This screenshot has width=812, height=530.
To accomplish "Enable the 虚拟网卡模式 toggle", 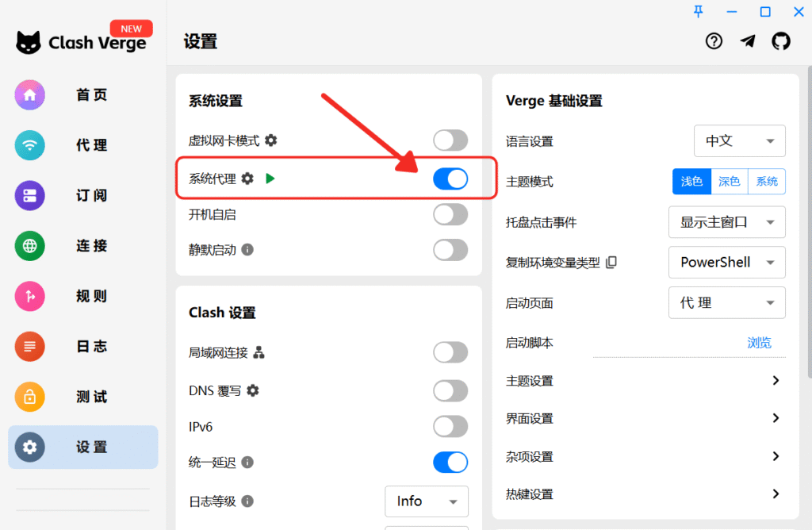I will 450,141.
